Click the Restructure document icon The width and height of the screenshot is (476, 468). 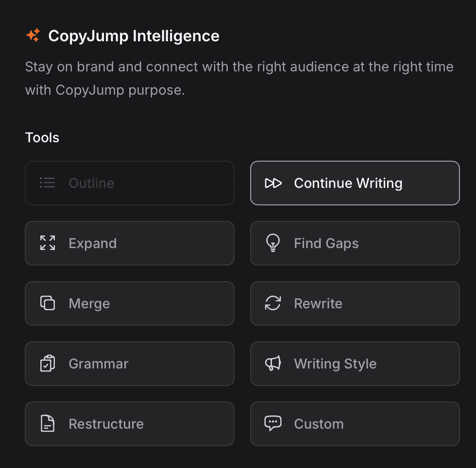point(48,423)
